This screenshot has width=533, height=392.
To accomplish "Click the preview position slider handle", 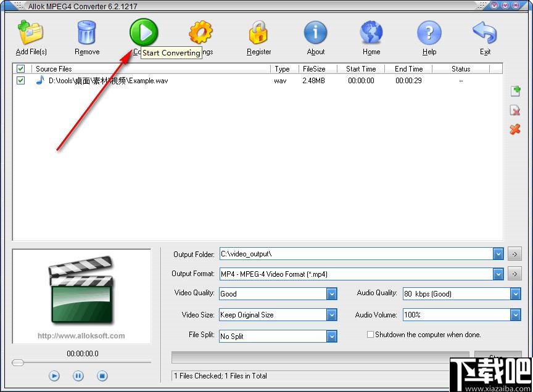I will 18,362.
